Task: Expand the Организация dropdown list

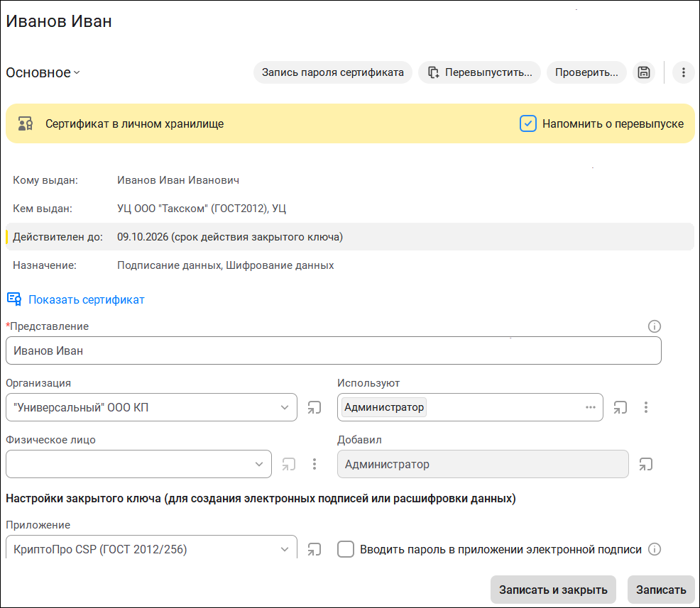Action: (285, 407)
